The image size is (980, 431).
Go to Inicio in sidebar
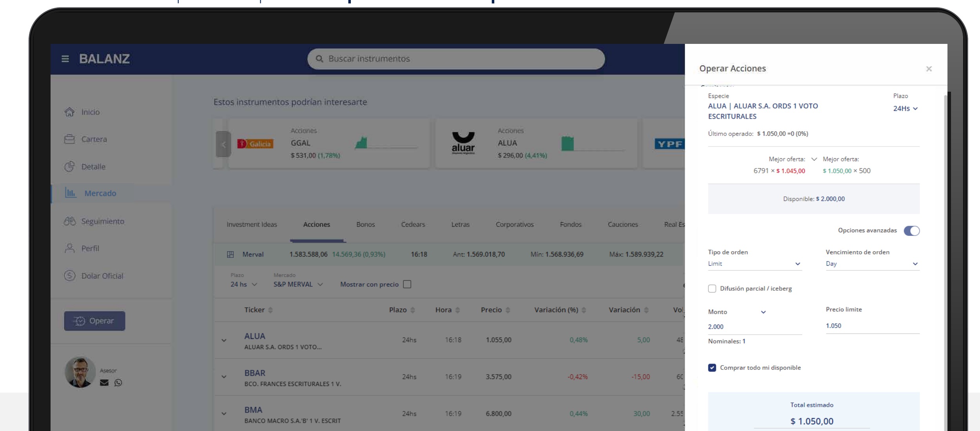[x=91, y=112]
